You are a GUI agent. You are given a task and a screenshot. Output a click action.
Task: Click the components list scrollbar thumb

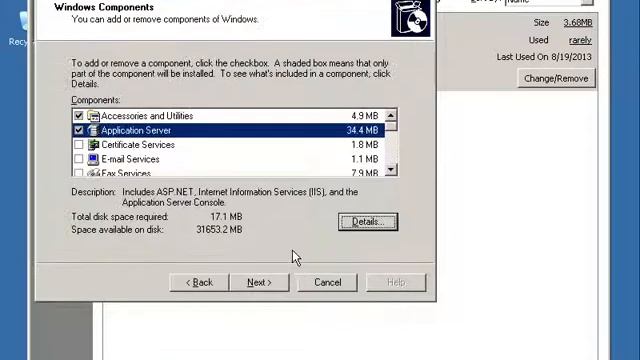391,126
